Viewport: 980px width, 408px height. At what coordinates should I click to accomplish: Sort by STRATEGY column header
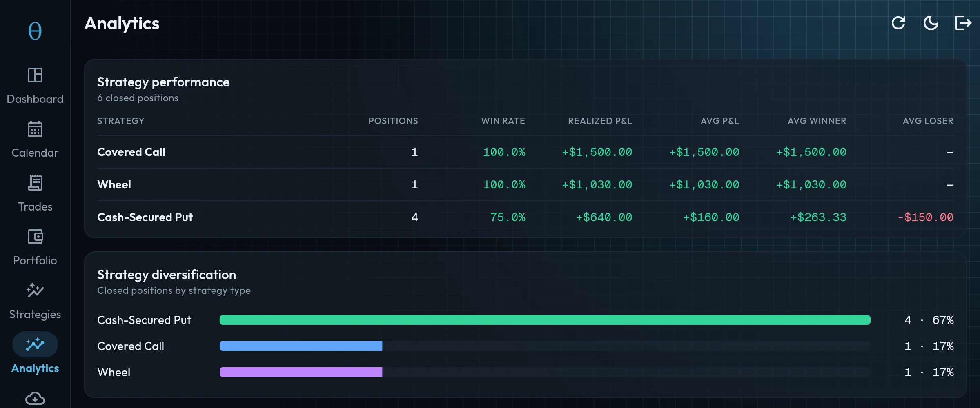coord(121,121)
